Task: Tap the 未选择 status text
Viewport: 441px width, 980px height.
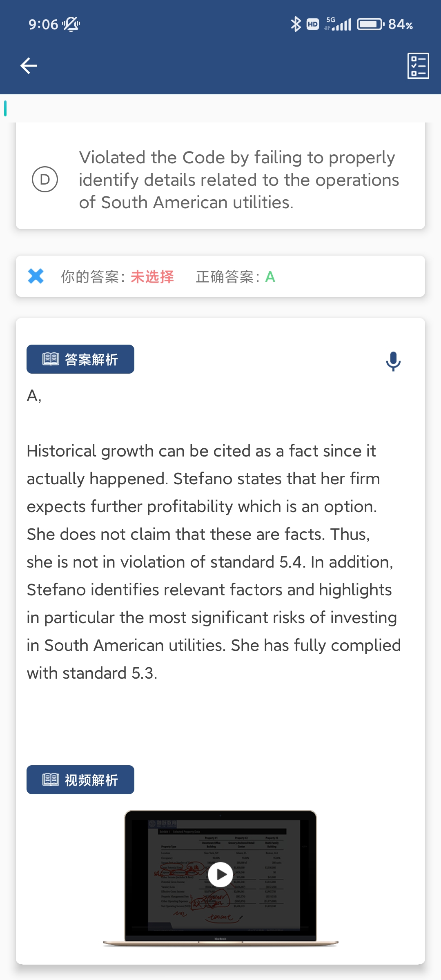Action: 152,277
